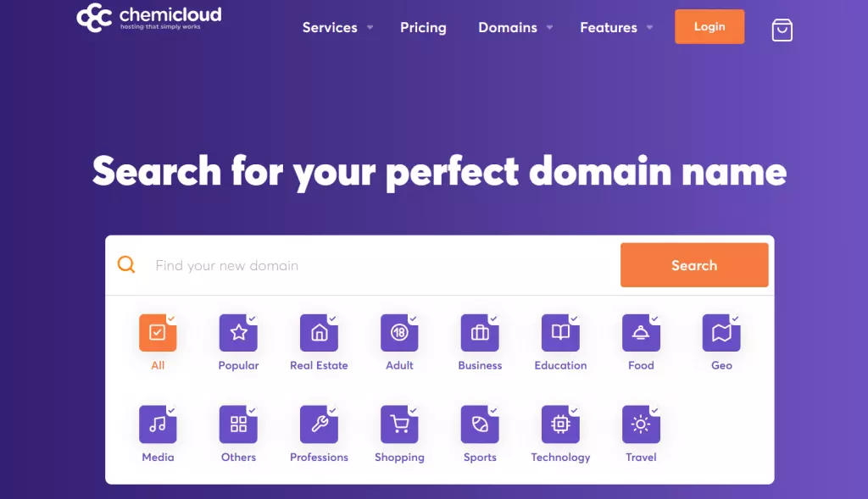
Task: Click the ChemiCloud logo
Action: (x=147, y=17)
